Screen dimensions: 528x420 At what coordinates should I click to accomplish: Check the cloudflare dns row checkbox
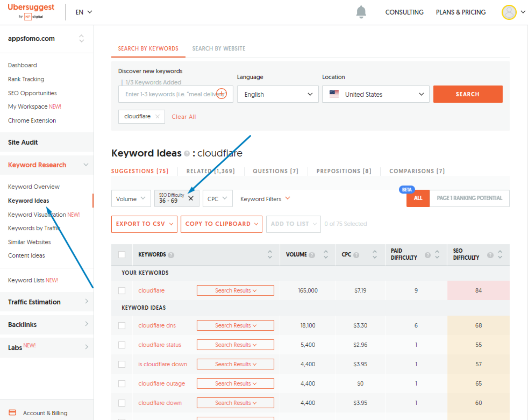(122, 325)
